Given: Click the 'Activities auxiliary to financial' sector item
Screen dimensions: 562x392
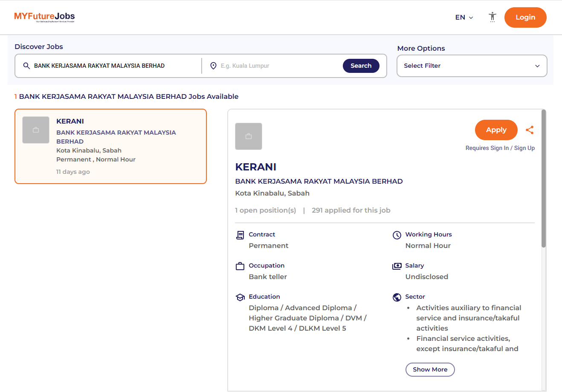Looking at the screenshot, I should 469,318.
